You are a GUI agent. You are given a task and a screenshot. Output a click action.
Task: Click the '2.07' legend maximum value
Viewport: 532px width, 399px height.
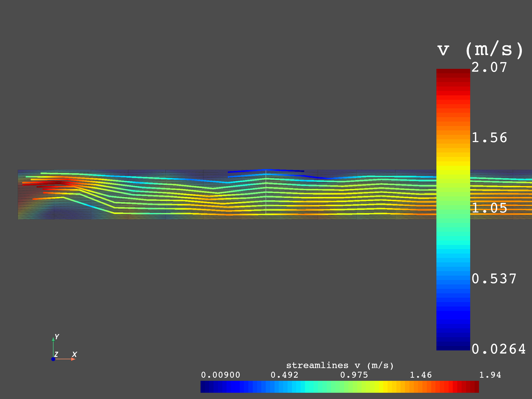tap(489, 67)
